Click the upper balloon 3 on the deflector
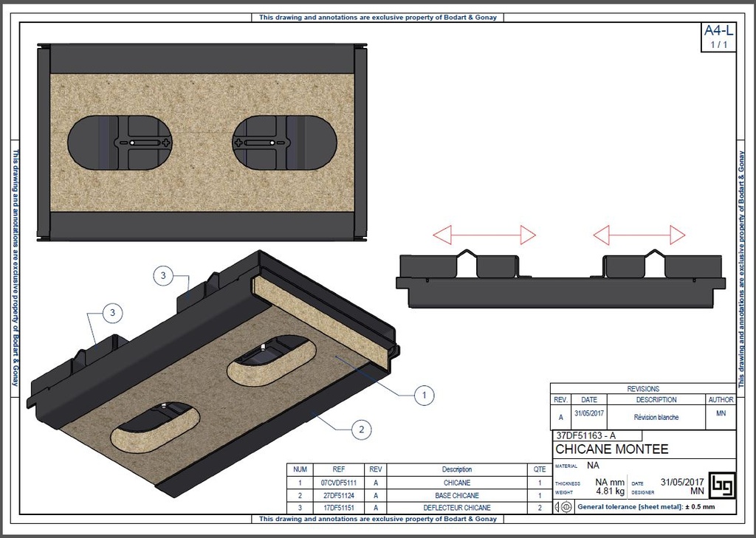The image size is (756, 538). [x=162, y=275]
